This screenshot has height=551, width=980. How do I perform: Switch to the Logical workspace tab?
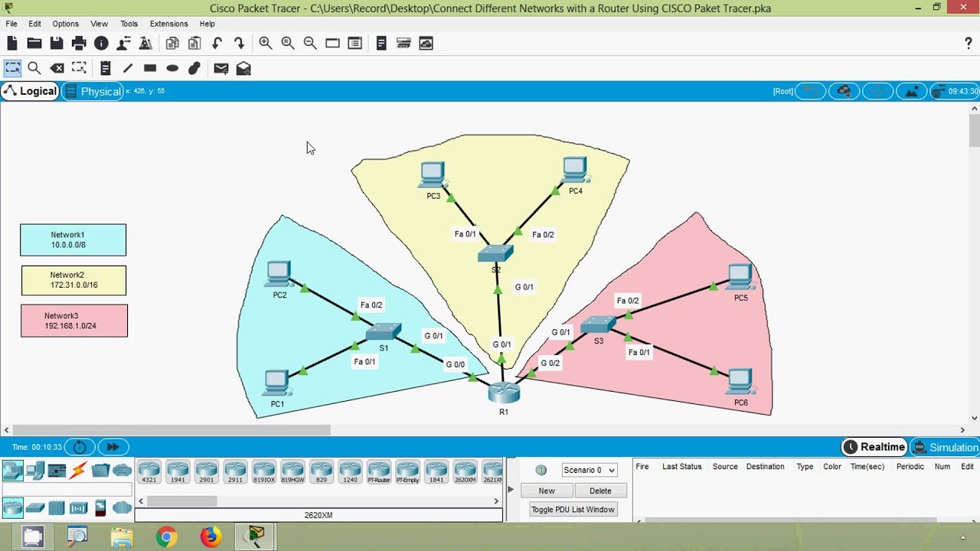30,91
